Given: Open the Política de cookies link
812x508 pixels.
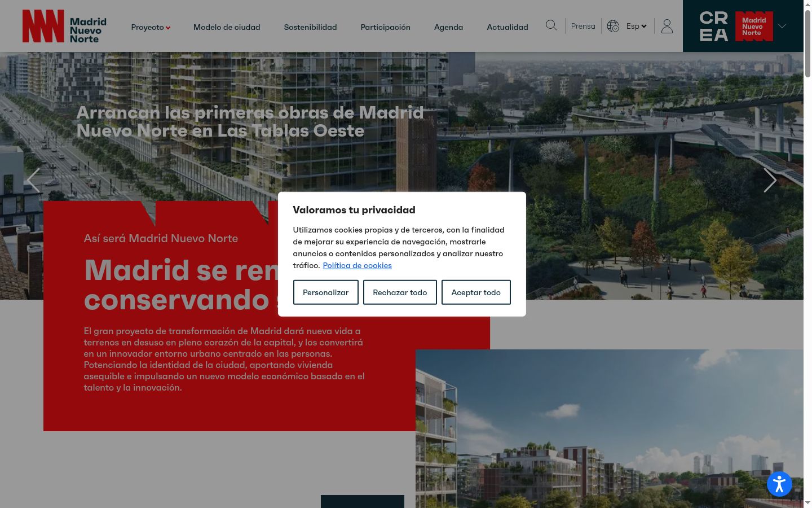Looking at the screenshot, I should click(x=357, y=265).
